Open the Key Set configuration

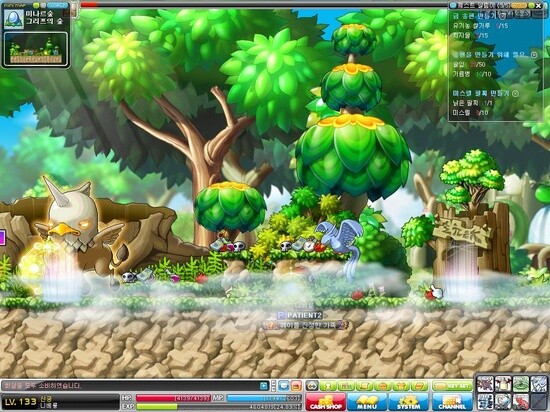pos(452,386)
